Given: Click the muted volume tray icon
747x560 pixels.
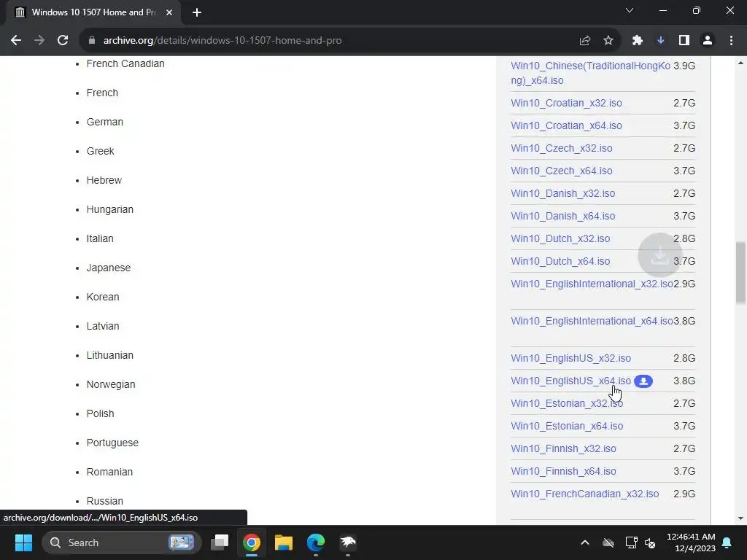Looking at the screenshot, I should 650,542.
